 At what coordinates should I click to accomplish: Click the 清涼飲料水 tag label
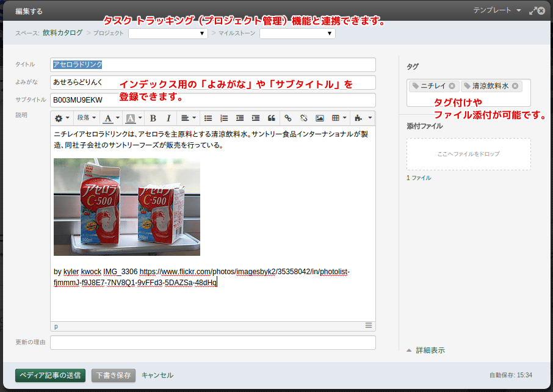(490, 85)
